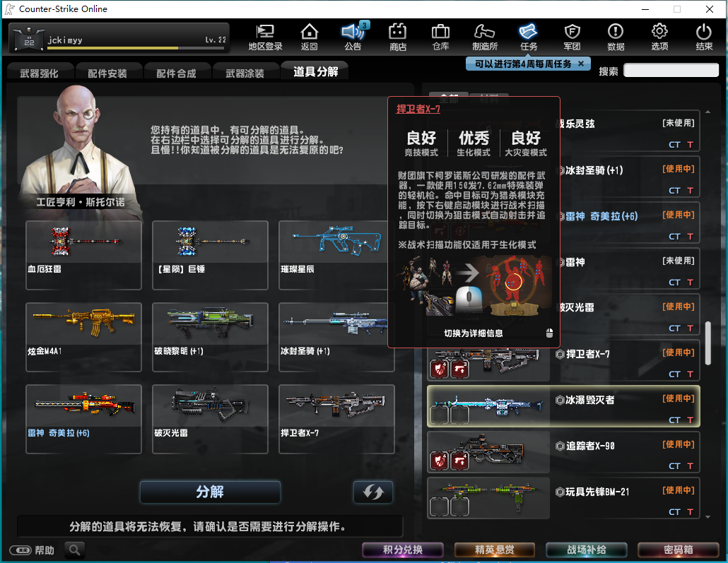Switch to the 配件安装 tab
This screenshot has width=728, height=563.
[107, 73]
